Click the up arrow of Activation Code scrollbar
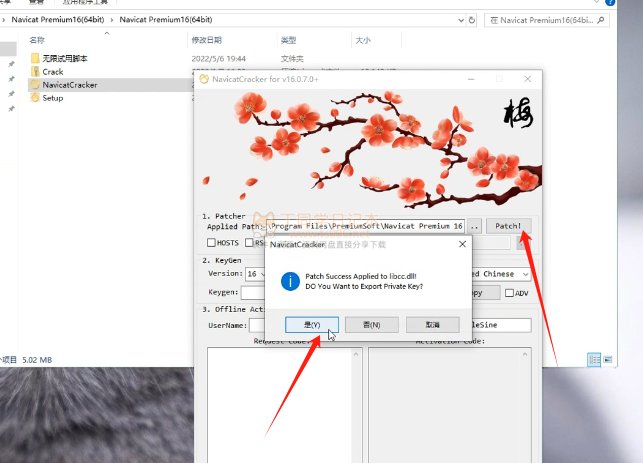 click(525, 354)
